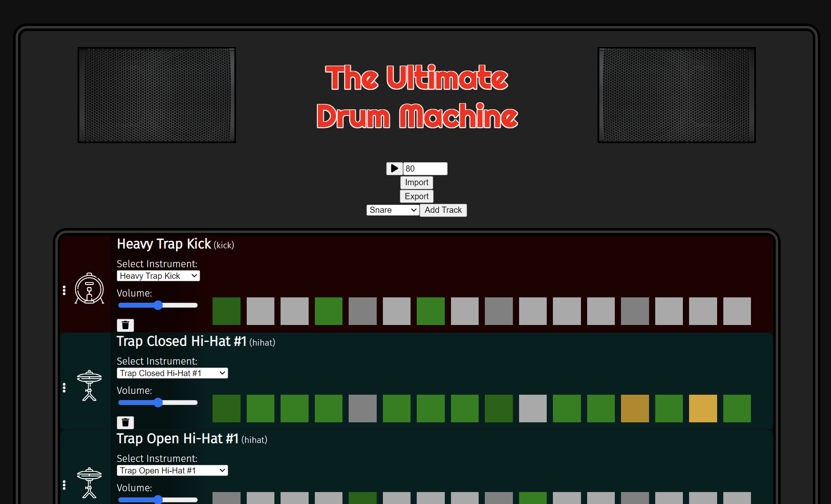This screenshot has width=831, height=504.
Task: Click the drag handle dots beside Trap Closed Hi-Hat
Action: (64, 388)
